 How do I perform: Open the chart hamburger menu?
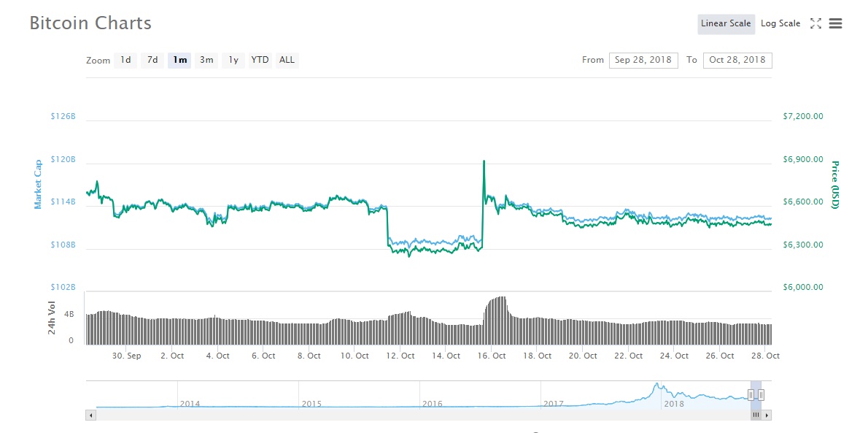pos(835,23)
